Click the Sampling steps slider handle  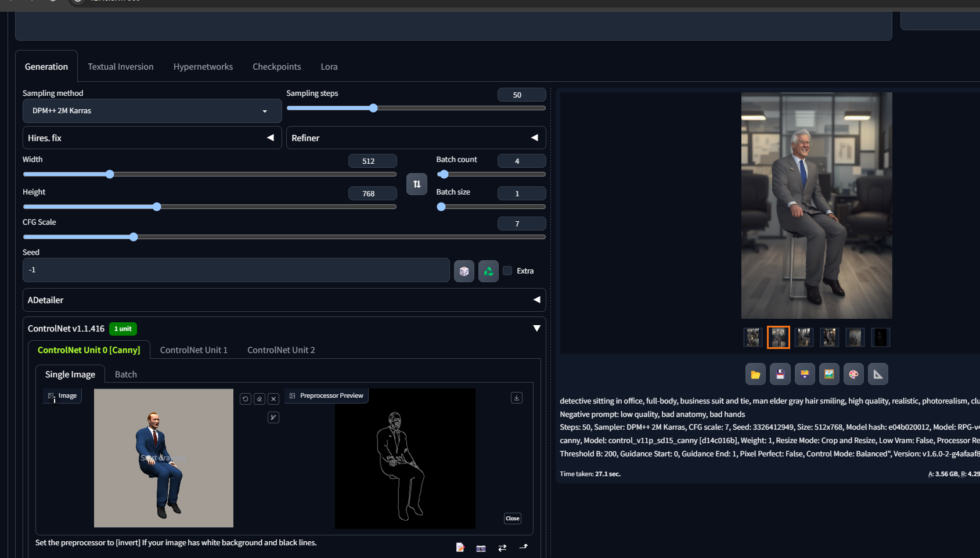click(x=373, y=108)
